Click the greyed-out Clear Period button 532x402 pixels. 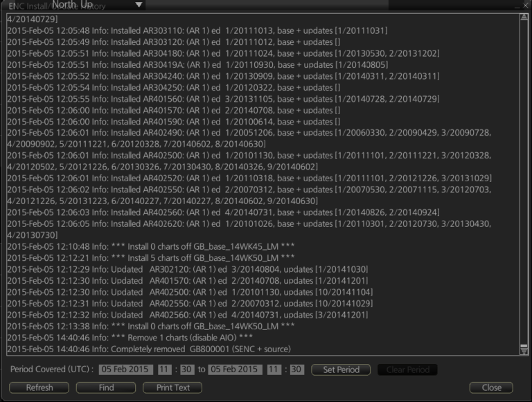point(407,369)
